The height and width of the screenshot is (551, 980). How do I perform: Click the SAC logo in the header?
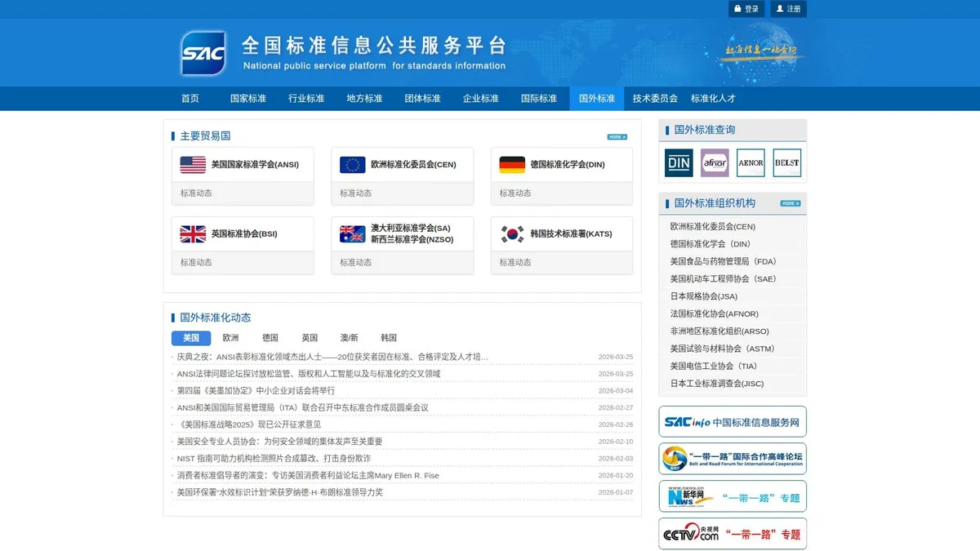point(203,53)
